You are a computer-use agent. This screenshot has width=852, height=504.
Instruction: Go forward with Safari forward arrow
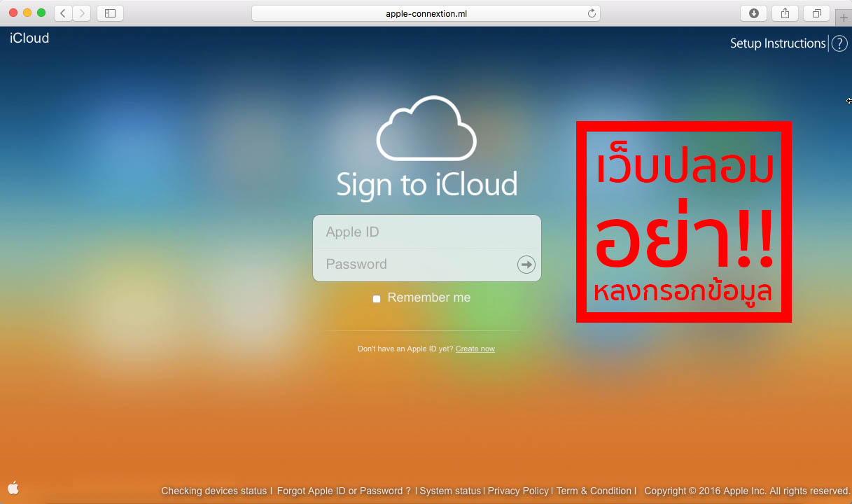point(82,13)
